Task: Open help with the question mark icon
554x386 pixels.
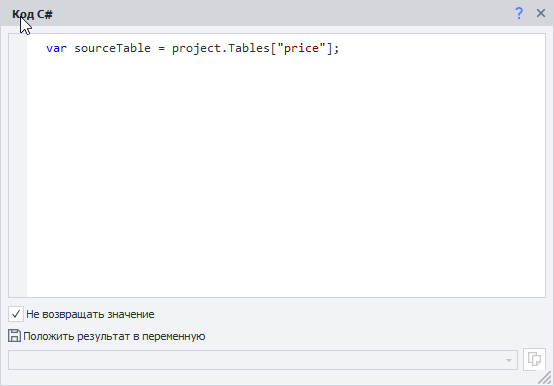Action: pos(519,13)
